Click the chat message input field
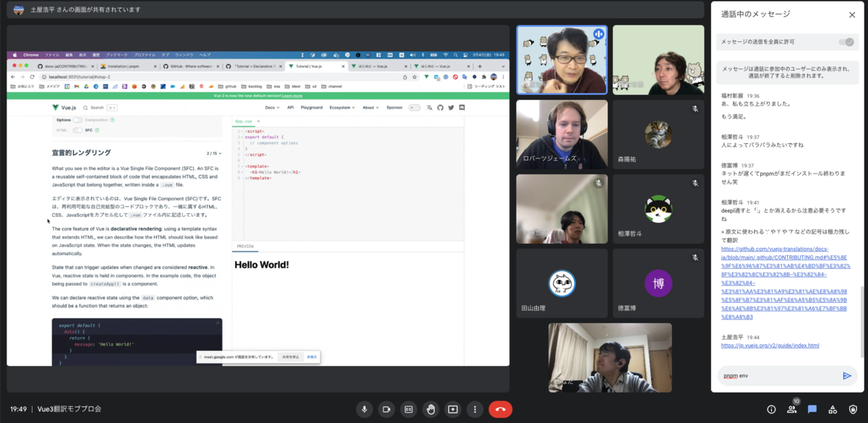Viewport: 868px width, 423px height. pos(780,376)
